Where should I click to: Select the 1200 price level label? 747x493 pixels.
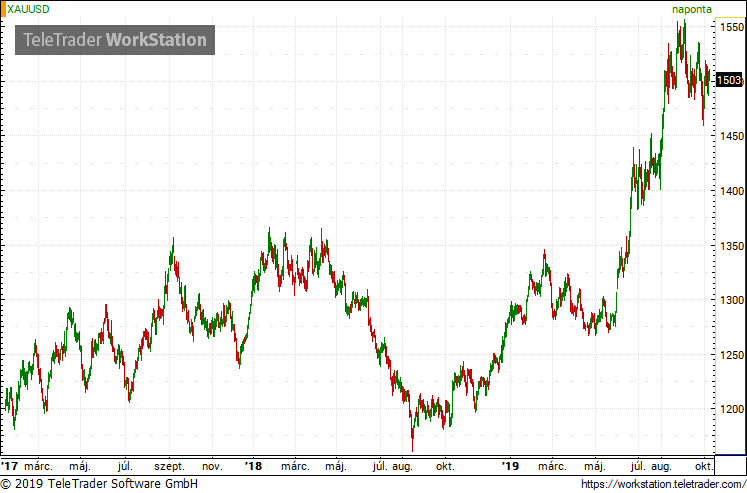pos(732,409)
